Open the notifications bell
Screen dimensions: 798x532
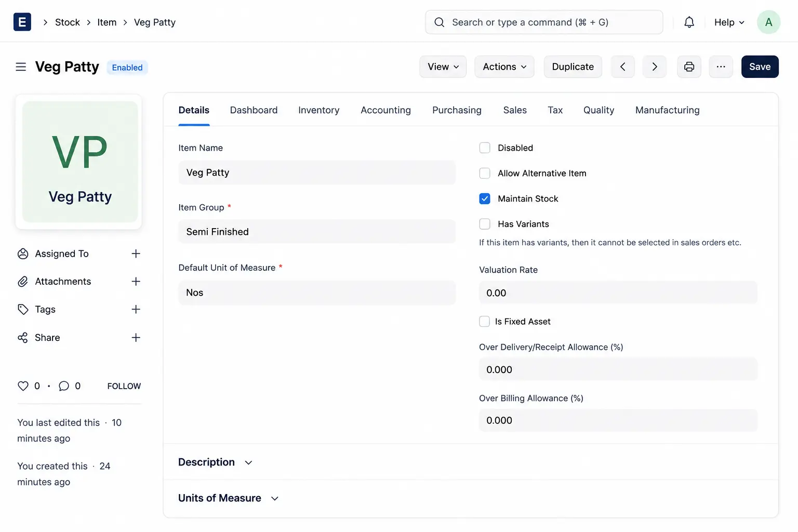689,22
